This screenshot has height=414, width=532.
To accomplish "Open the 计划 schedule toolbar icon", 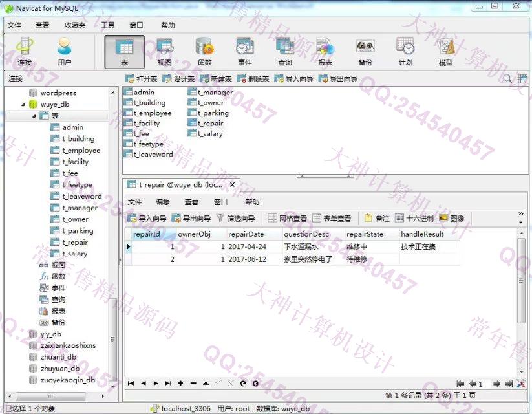I will tap(405, 52).
